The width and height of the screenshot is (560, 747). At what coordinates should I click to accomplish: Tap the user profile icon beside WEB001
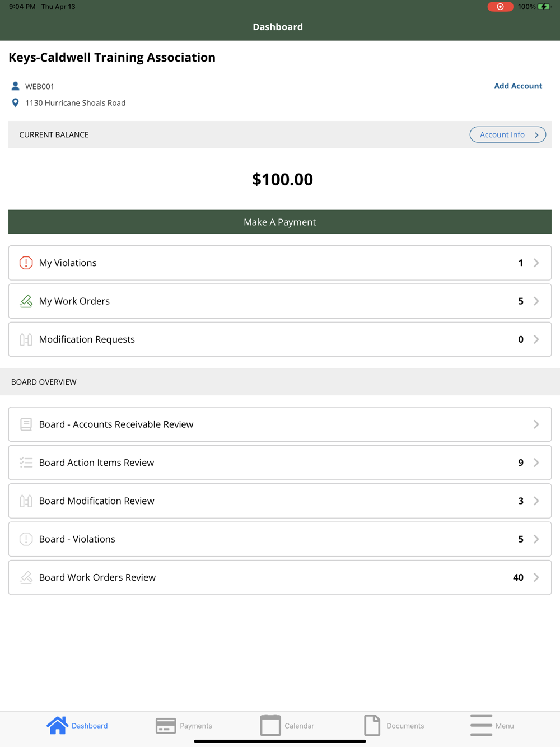(x=15, y=86)
